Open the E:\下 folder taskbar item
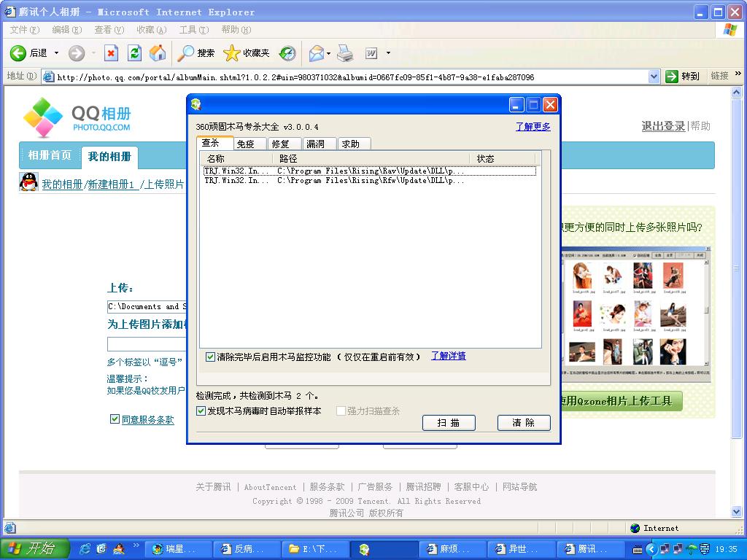This screenshot has width=747, height=560. (317, 549)
